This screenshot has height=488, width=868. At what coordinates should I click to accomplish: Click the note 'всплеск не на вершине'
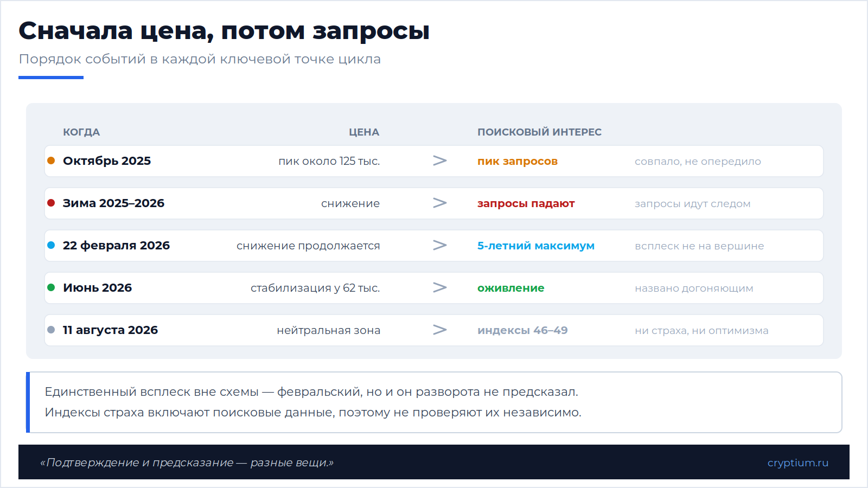[x=699, y=246]
